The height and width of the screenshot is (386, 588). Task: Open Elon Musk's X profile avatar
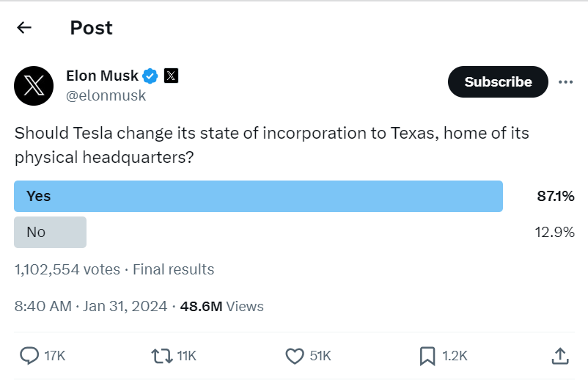point(34,86)
